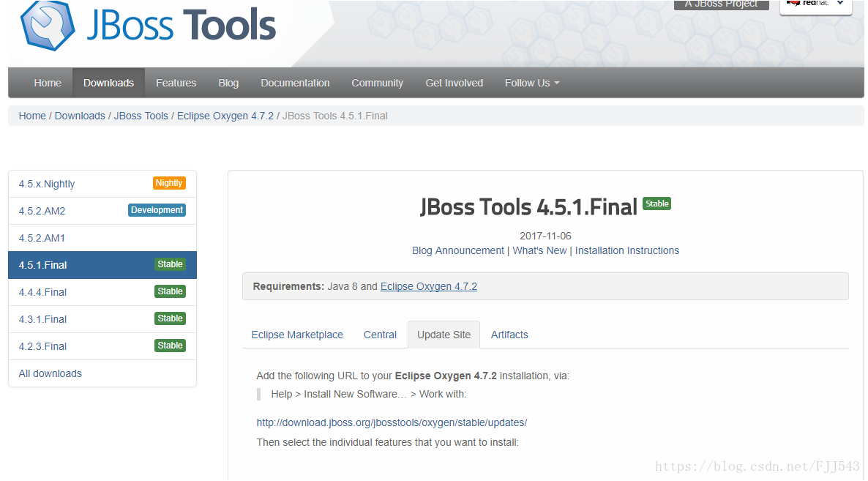This screenshot has width=868, height=481.
Task: Open the download.jboss.org oxygen updates URL
Action: [392, 423]
